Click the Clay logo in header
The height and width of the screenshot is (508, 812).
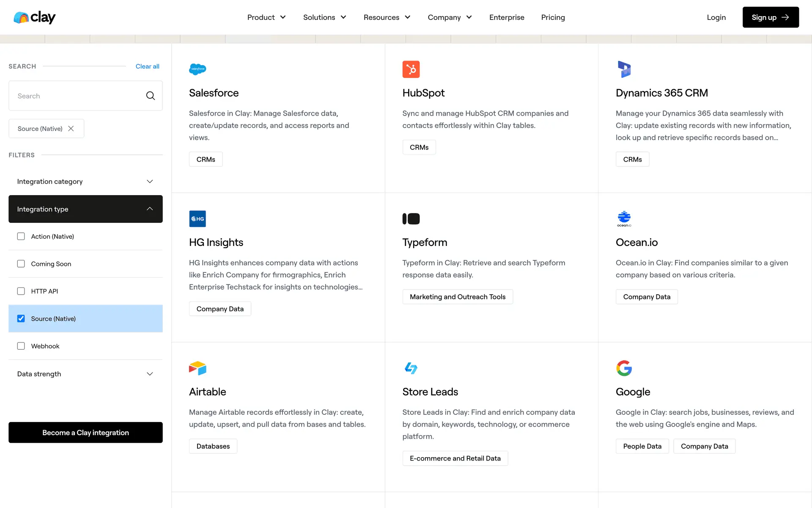[x=35, y=17]
